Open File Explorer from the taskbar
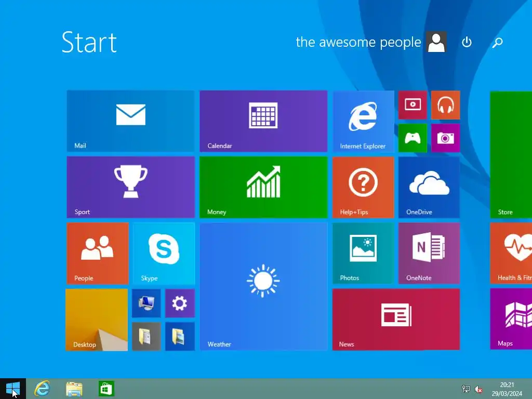This screenshot has width=532, height=399. click(x=74, y=389)
